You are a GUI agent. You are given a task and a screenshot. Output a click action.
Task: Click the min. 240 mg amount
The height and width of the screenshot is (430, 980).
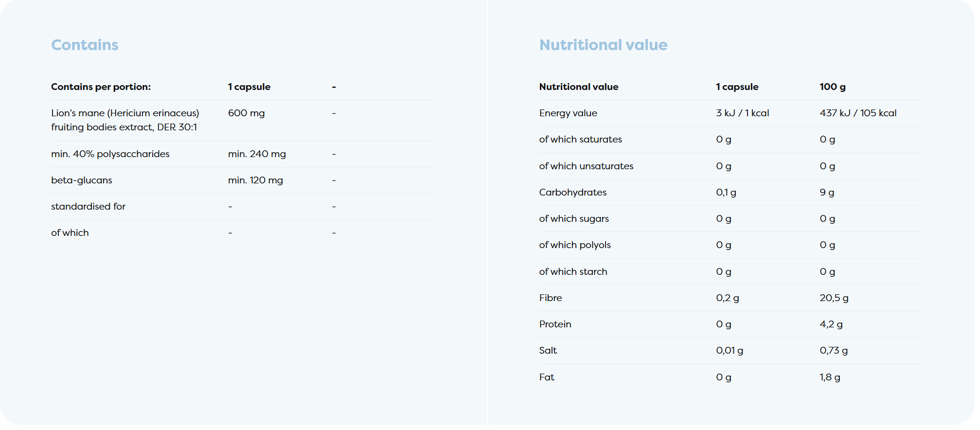click(x=257, y=154)
